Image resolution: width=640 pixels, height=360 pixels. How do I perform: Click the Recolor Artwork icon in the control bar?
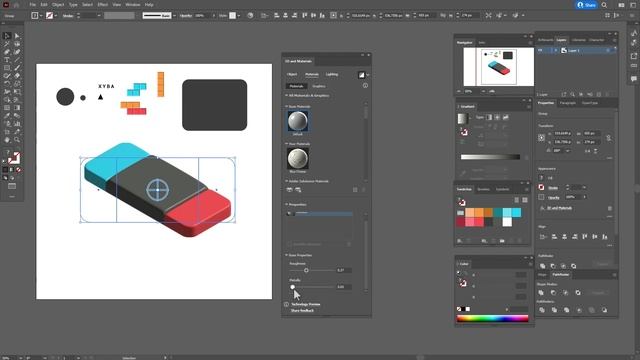coord(250,16)
